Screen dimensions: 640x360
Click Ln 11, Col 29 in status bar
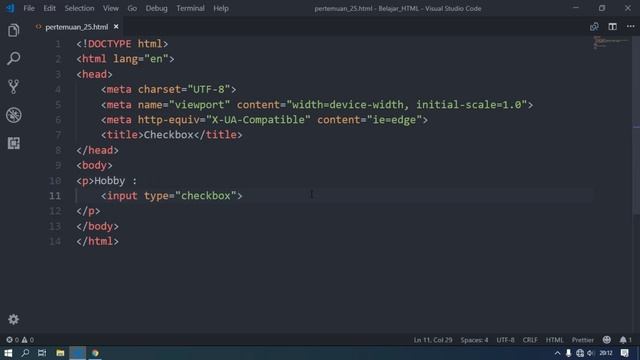click(433, 340)
